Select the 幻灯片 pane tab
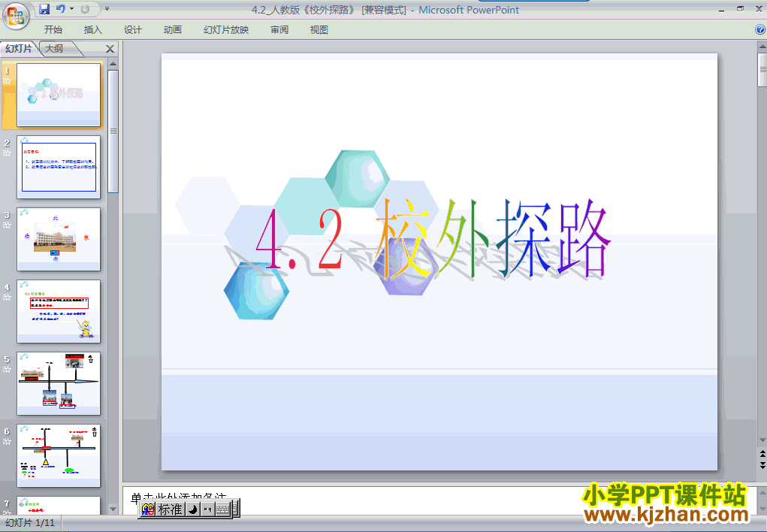 click(x=19, y=48)
